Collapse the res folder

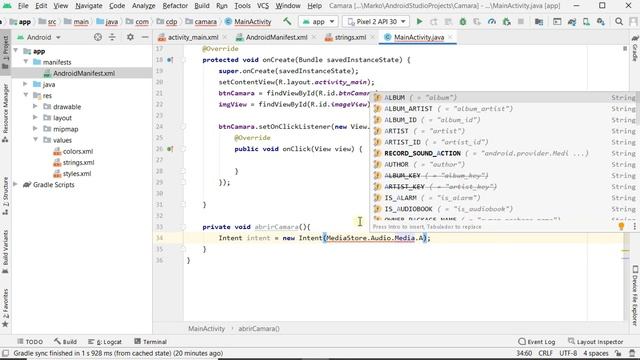click(x=26, y=95)
